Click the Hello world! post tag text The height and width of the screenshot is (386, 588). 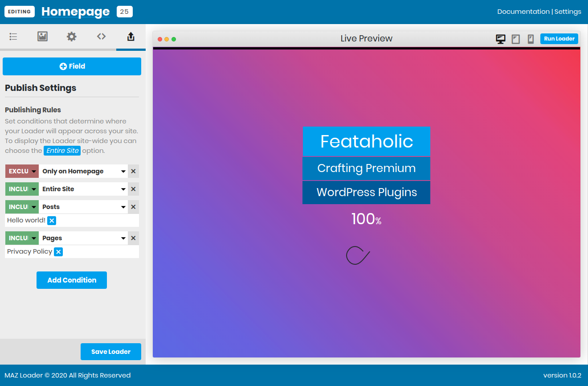26,220
